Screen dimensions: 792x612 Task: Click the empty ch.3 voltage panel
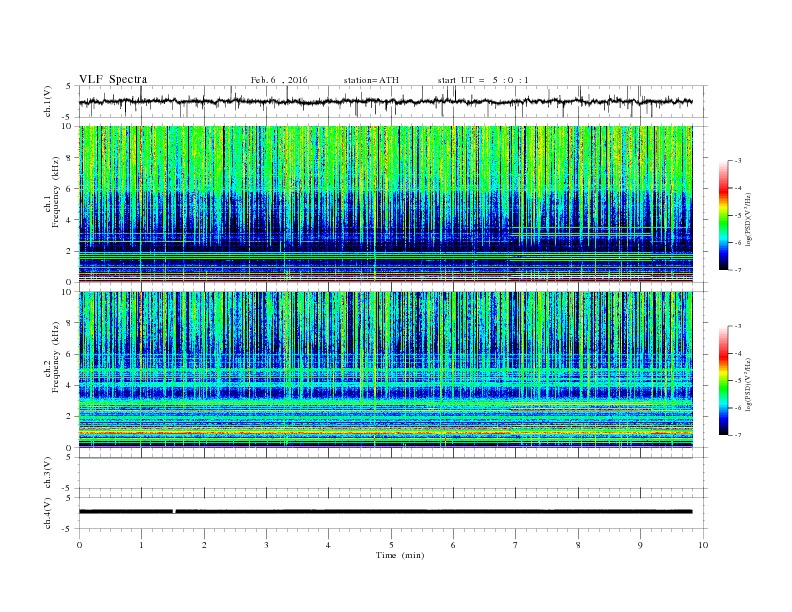click(x=393, y=473)
